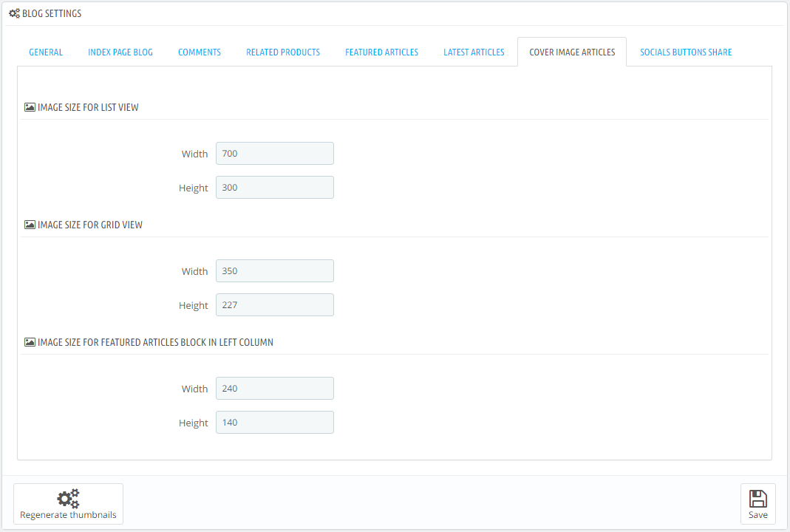Switch to Index Page Blog tab
The image size is (790, 532).
[120, 52]
